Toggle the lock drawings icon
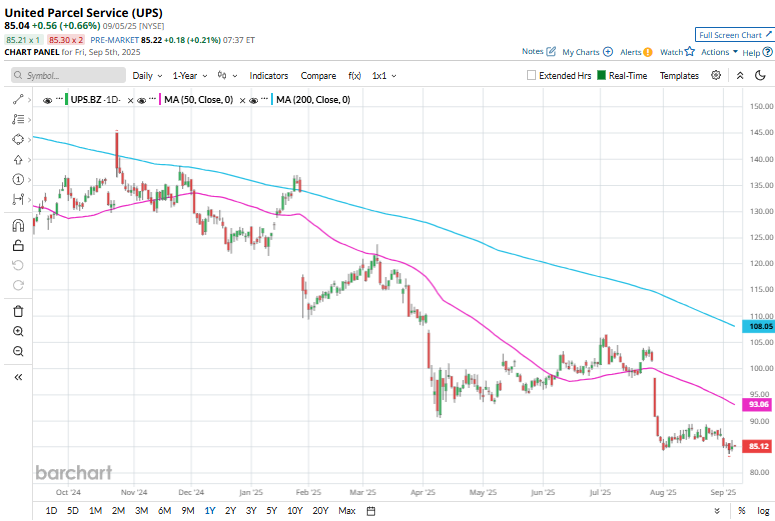The image size is (775, 521). (x=18, y=245)
